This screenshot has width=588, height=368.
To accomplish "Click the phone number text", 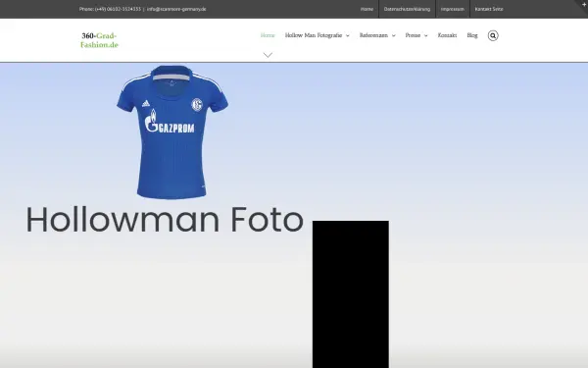I will pyautogui.click(x=110, y=9).
